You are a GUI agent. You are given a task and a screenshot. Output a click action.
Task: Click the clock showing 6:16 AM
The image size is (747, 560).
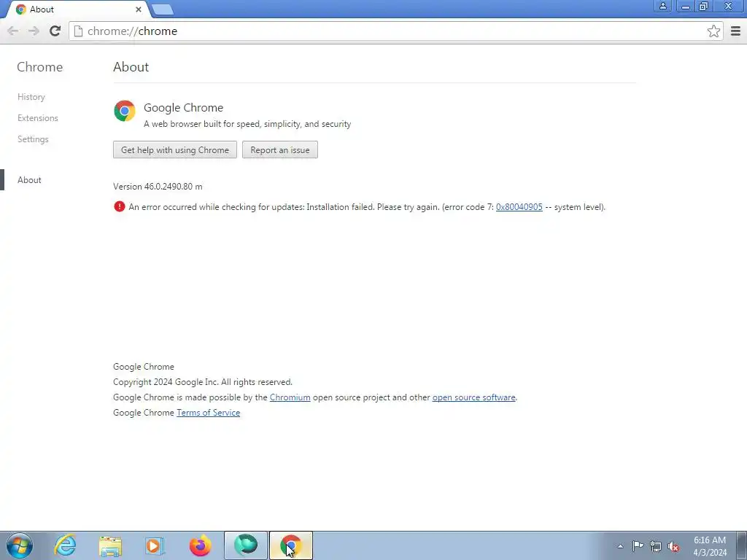710,546
